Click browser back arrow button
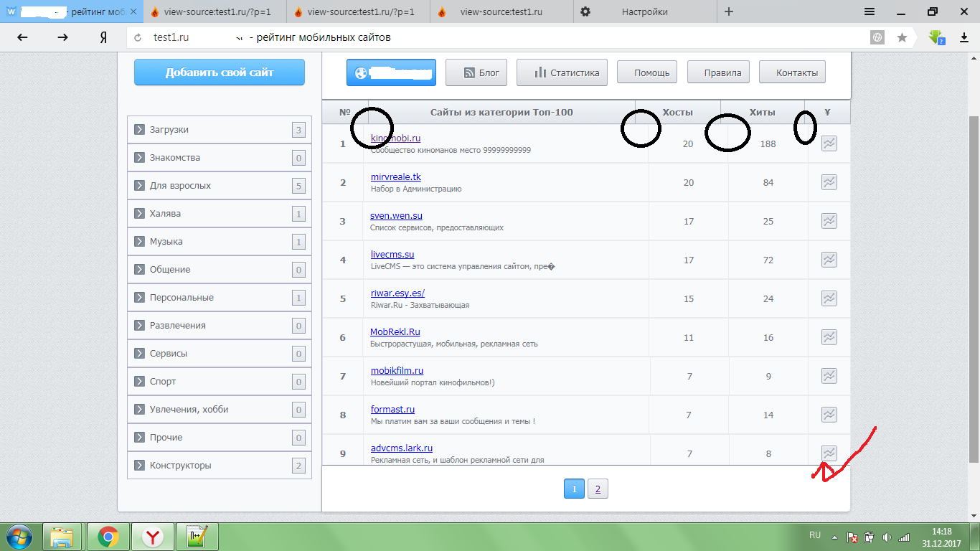Image resolution: width=980 pixels, height=551 pixels. coord(22,37)
